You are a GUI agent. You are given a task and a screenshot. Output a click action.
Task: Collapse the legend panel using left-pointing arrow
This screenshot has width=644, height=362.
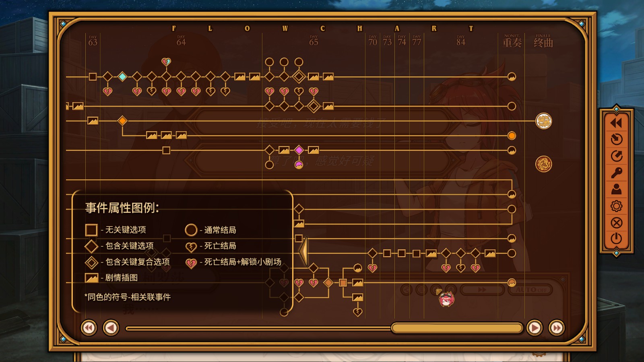coord(304,251)
